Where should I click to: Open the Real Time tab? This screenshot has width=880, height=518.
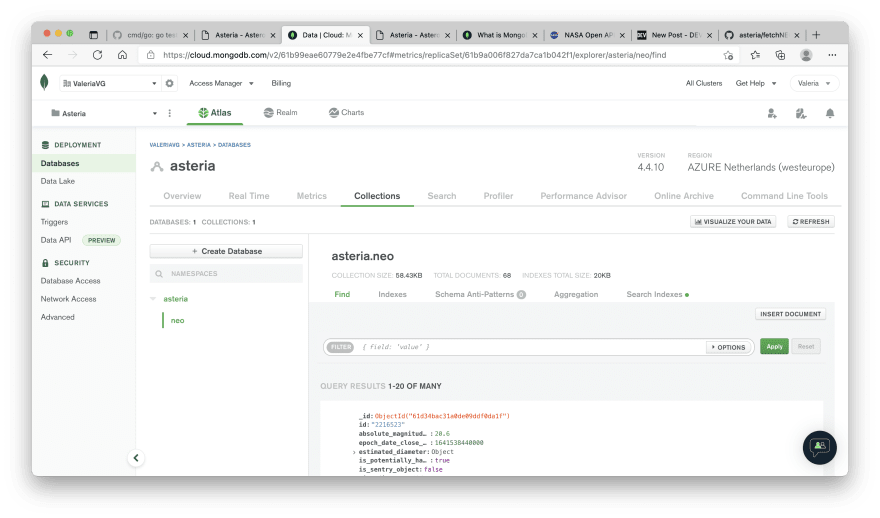click(x=249, y=196)
